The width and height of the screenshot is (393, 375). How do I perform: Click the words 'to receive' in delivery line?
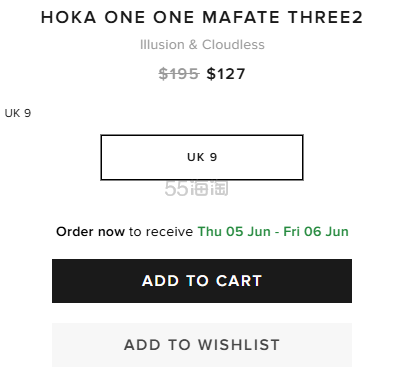(x=161, y=232)
